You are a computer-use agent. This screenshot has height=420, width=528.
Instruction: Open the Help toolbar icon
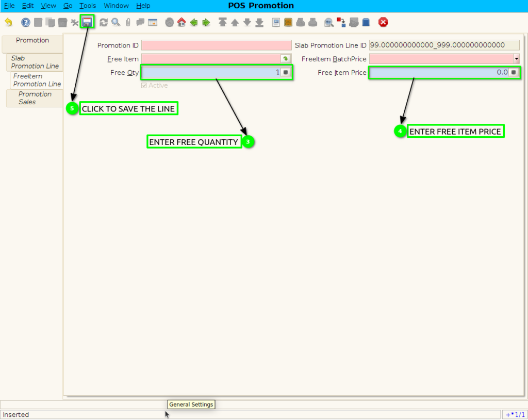click(x=26, y=22)
